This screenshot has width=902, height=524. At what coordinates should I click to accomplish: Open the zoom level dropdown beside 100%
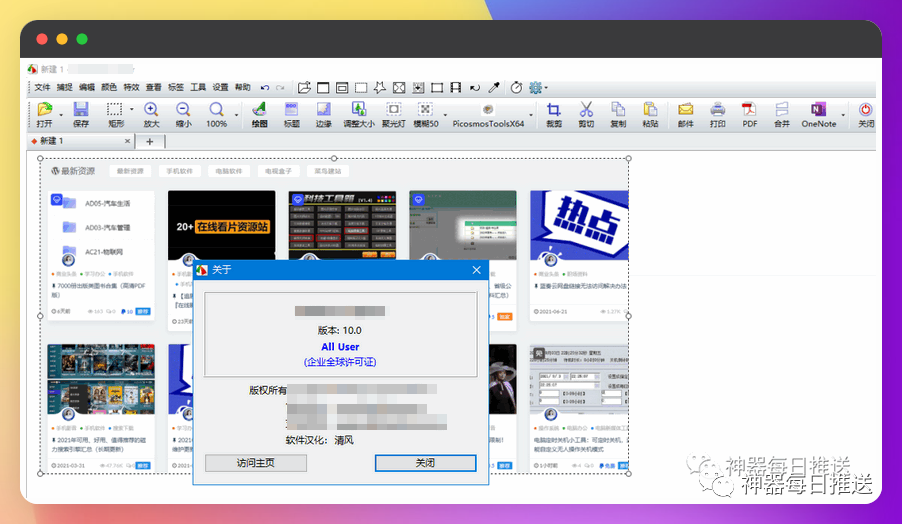(236, 115)
